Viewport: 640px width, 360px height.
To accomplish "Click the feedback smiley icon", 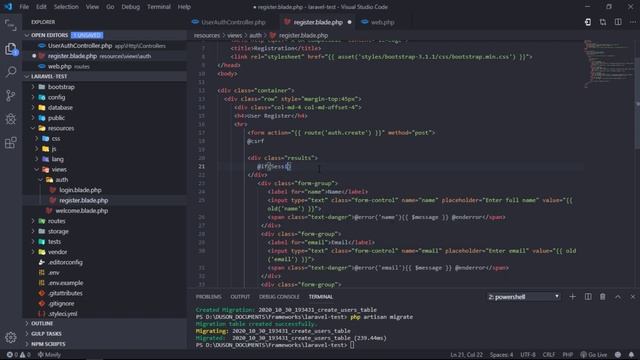I will 618,355.
